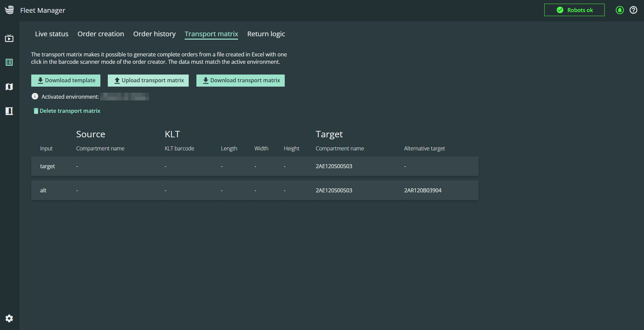Select the row with input 'target'
Viewport: 644px width, 330px height.
point(255,166)
